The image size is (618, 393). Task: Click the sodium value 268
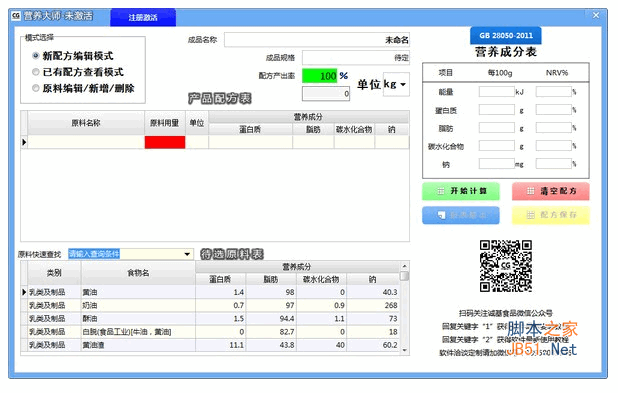tap(391, 305)
